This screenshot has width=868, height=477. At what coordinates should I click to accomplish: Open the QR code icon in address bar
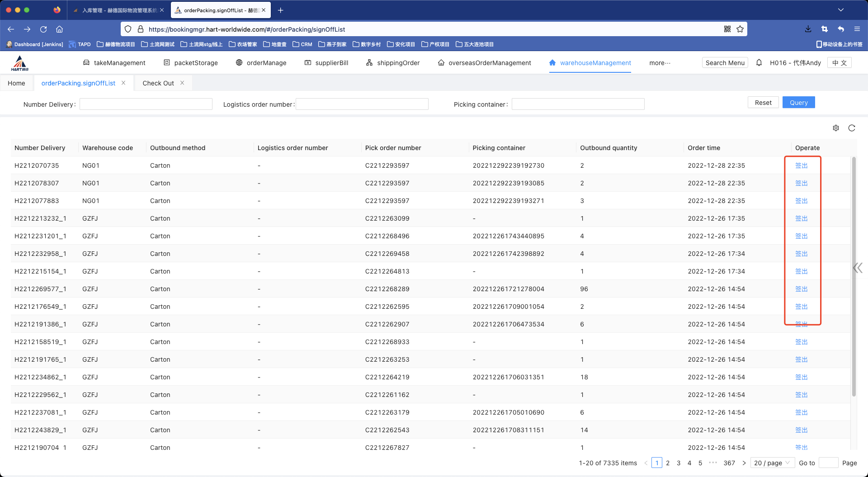[727, 29]
